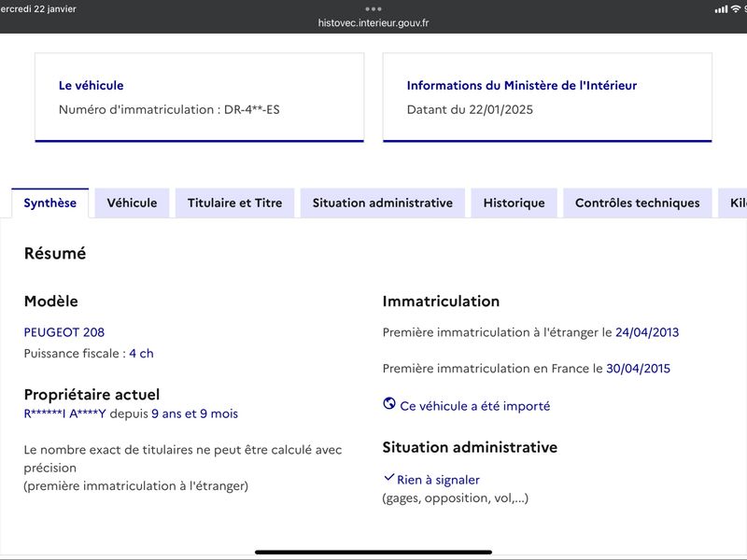Go to the Contrôles techniques tab
The height and width of the screenshot is (560, 747).
pyautogui.click(x=638, y=203)
